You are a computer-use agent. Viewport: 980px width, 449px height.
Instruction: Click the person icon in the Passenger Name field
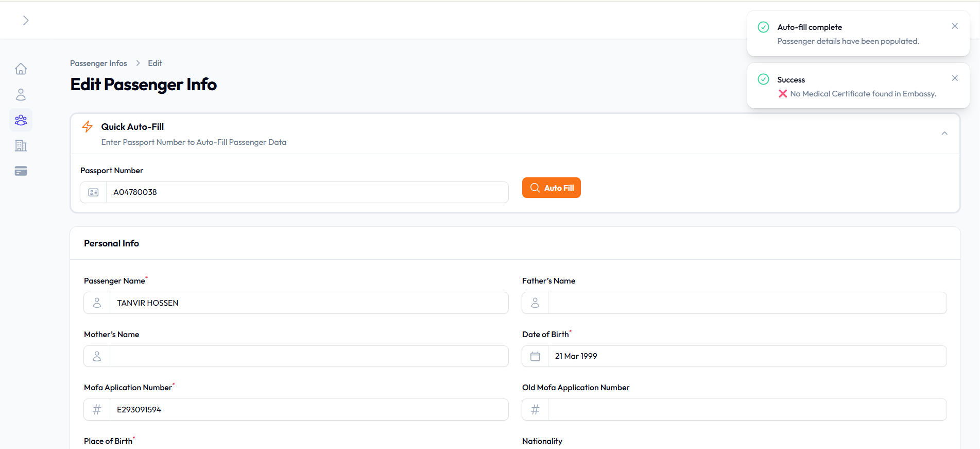(97, 303)
